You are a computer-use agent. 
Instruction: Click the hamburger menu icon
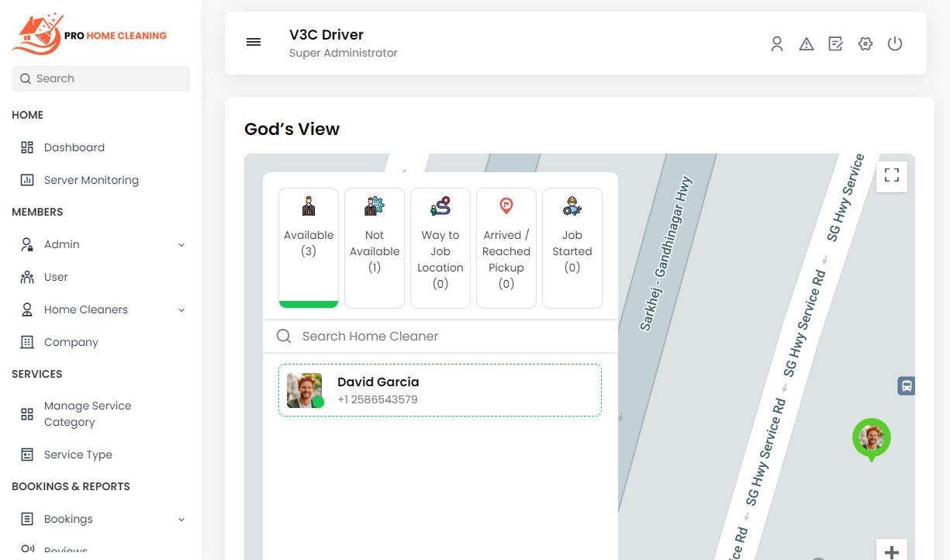254,43
